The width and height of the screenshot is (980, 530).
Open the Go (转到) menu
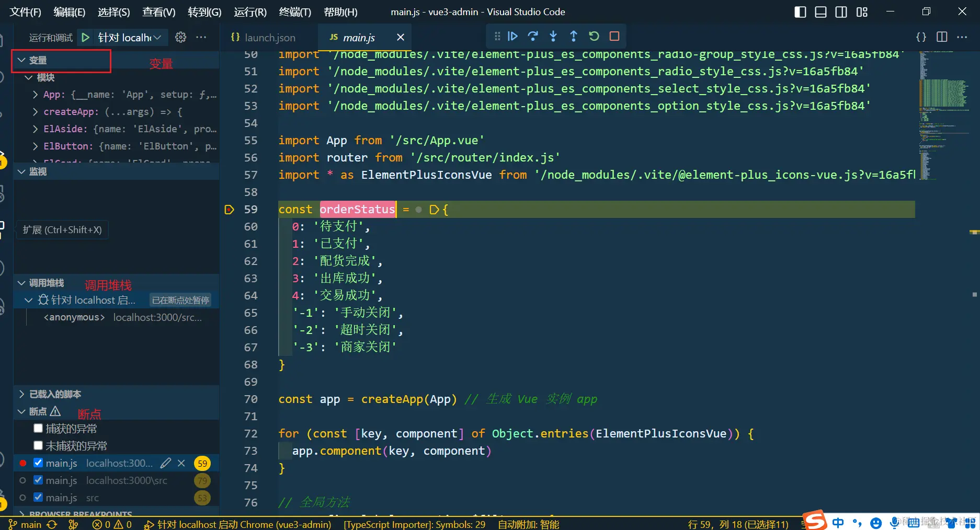[204, 11]
